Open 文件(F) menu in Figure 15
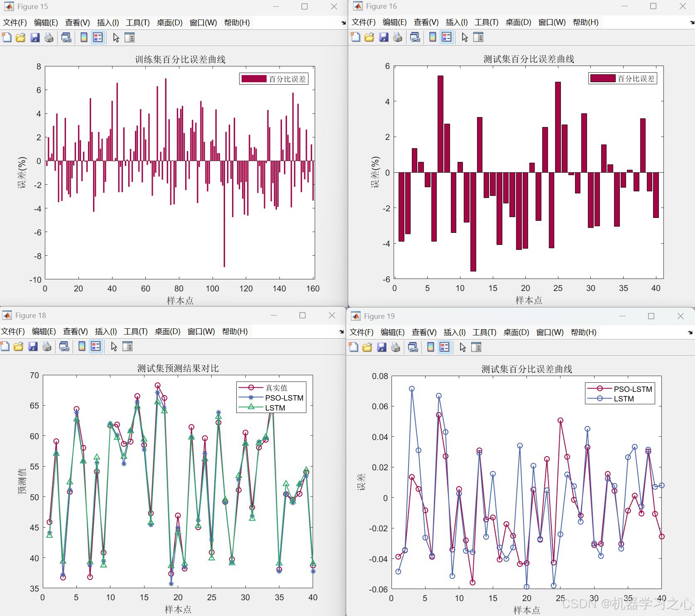 tap(15, 23)
